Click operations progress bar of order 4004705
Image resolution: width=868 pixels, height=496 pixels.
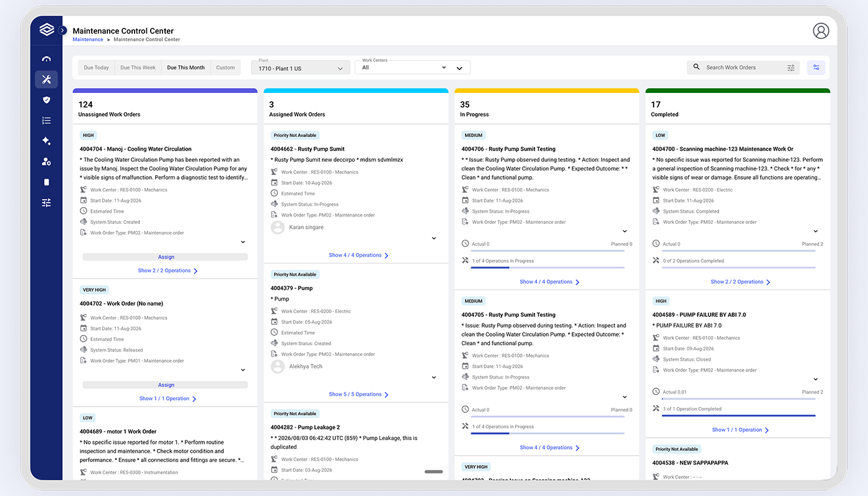coord(547,433)
